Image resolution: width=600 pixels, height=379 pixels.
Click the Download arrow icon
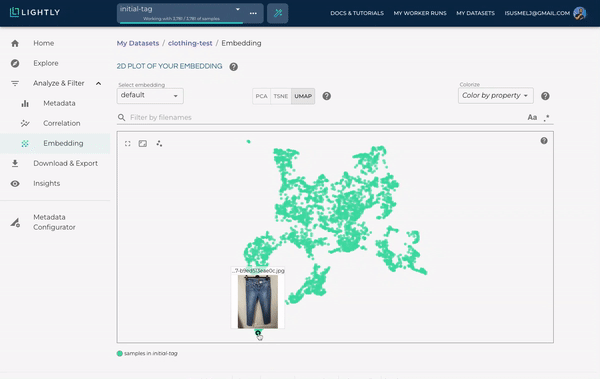[x=15, y=163]
